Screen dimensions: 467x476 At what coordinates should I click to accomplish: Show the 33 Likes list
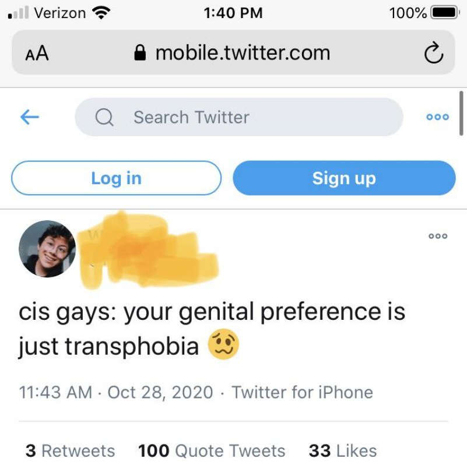click(343, 450)
